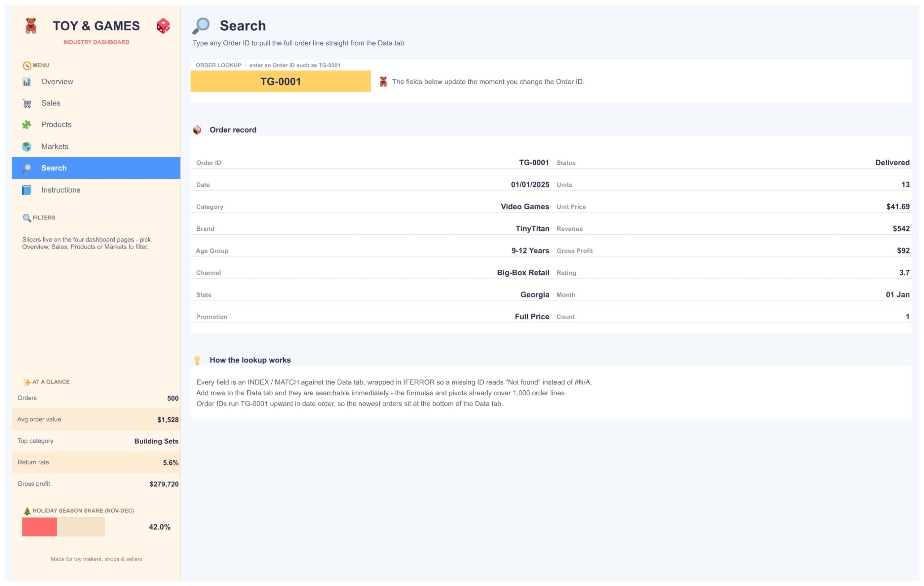Select the 9-12 Years age group value
The height and width of the screenshot is (586, 924).
530,251
